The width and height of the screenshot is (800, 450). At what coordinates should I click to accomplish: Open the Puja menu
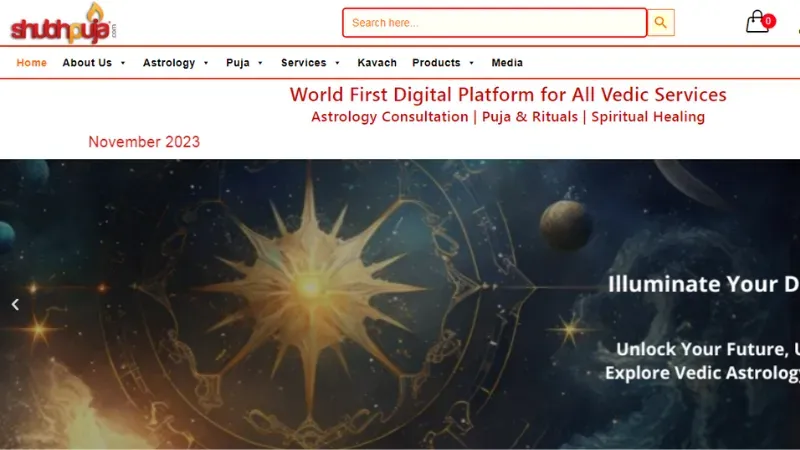tap(238, 63)
